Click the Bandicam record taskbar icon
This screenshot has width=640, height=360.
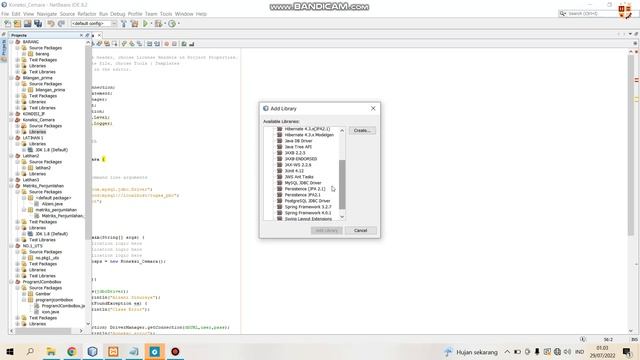[175, 351]
